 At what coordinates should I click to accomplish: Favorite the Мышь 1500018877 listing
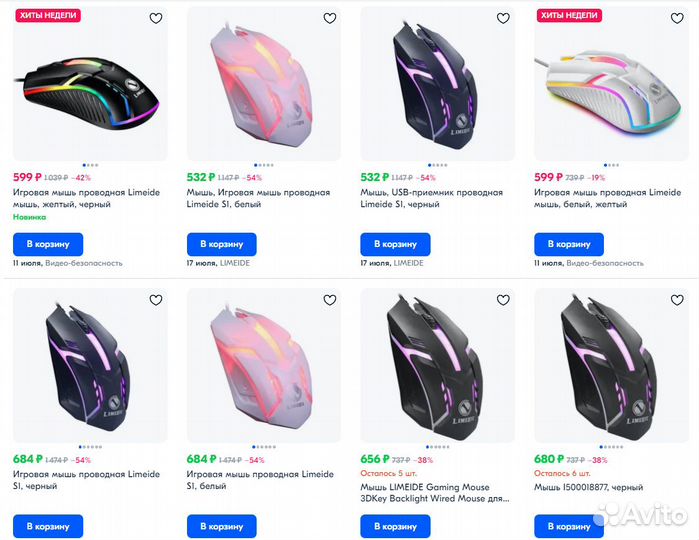tap(677, 300)
